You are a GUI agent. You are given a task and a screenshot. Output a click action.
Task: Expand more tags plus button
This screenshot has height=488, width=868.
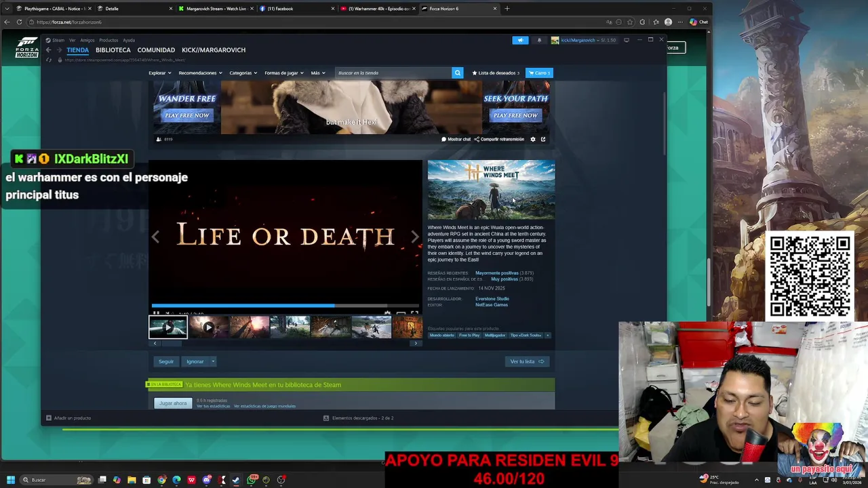coord(547,335)
